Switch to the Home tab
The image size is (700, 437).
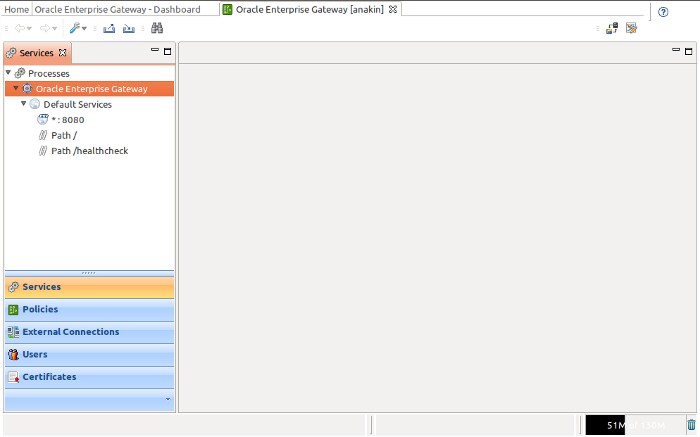(x=17, y=9)
